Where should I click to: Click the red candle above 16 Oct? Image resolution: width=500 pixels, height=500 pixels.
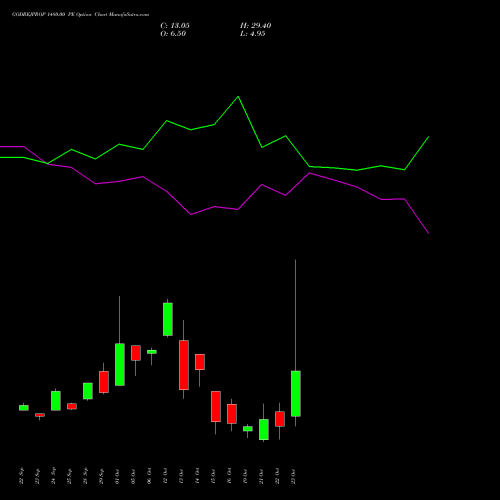[232, 414]
